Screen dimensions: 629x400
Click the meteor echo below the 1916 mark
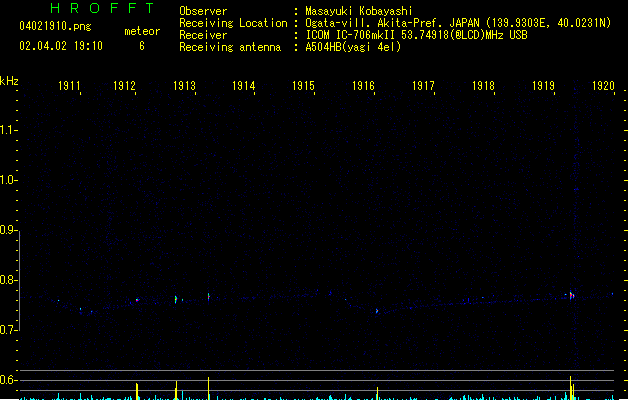pos(377,311)
